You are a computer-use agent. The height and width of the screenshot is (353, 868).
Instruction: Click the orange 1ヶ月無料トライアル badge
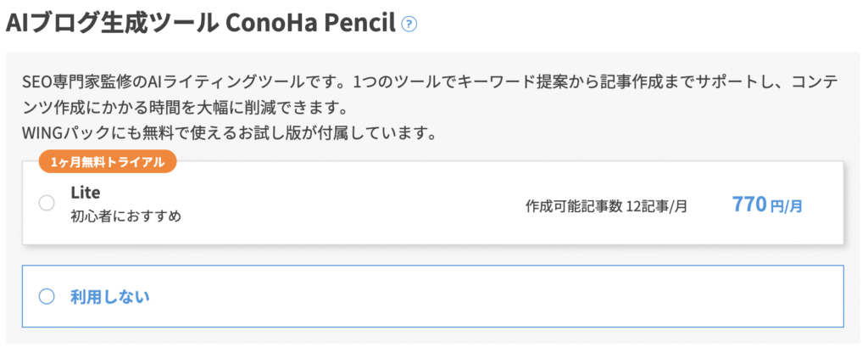(x=108, y=162)
